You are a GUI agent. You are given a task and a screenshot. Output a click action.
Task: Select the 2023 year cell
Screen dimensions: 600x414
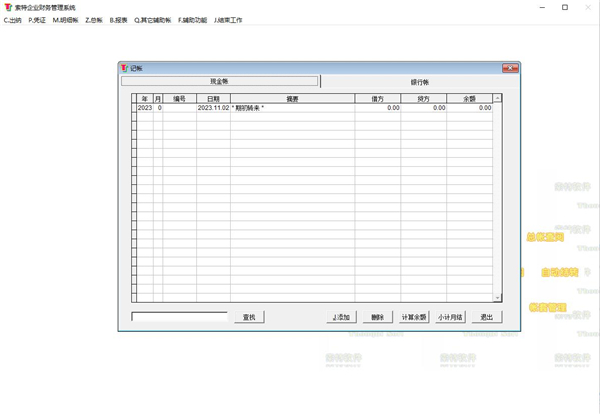click(145, 108)
